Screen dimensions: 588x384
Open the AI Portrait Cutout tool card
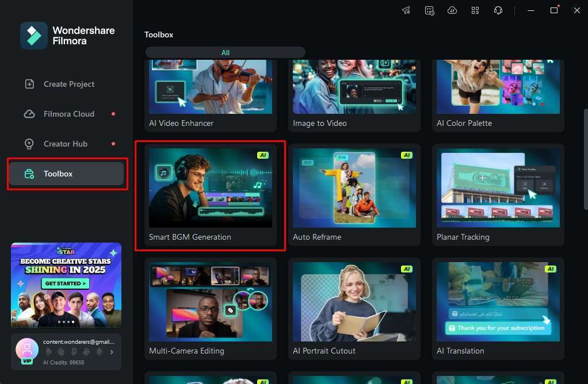click(354, 309)
